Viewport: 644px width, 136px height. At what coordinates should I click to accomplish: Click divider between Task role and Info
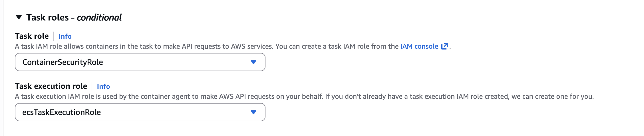point(54,36)
